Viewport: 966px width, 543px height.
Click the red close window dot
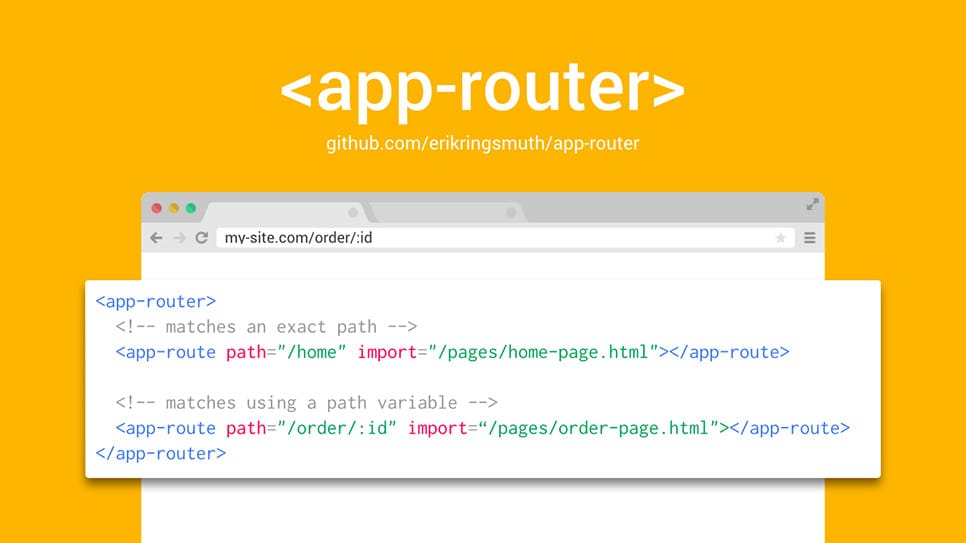[x=157, y=208]
